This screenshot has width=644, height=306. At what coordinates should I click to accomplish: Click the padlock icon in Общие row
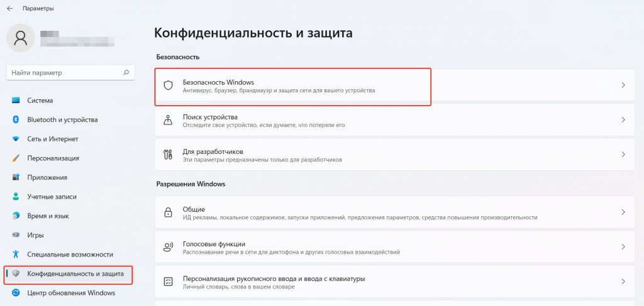pos(167,212)
